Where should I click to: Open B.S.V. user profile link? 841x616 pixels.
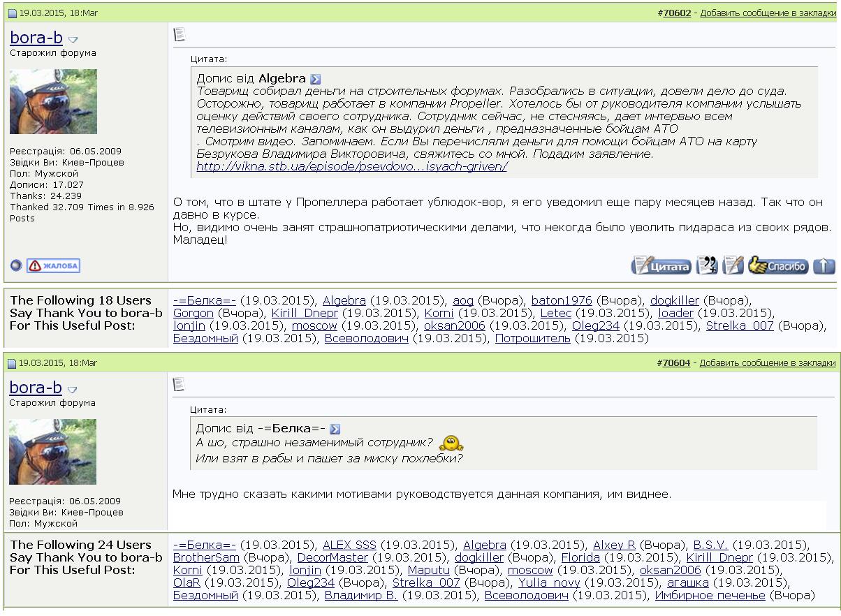click(x=710, y=545)
